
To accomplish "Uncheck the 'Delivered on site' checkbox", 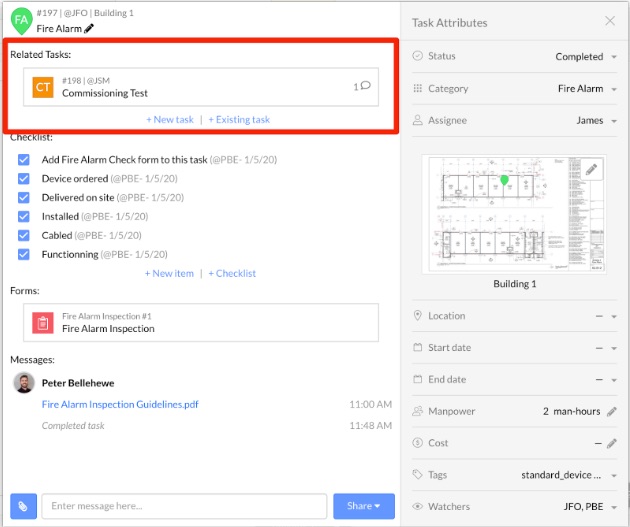I will (x=24, y=197).
